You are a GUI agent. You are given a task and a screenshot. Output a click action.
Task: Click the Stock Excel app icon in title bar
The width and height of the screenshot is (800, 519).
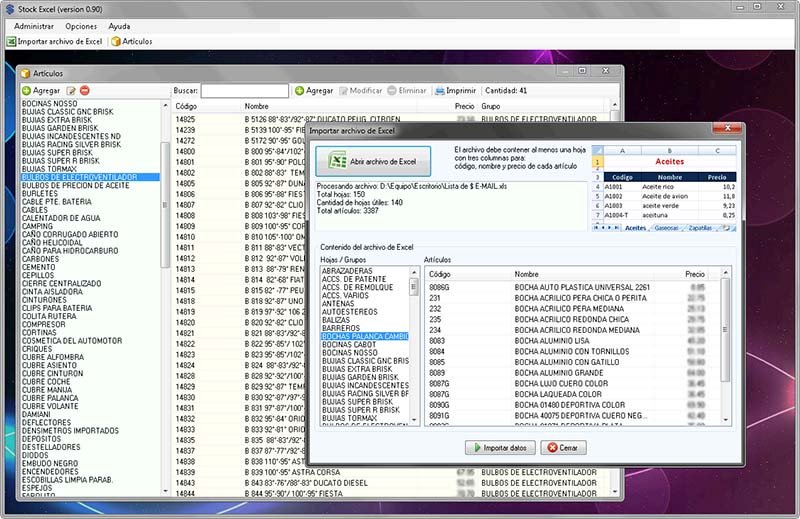pyautogui.click(x=10, y=9)
